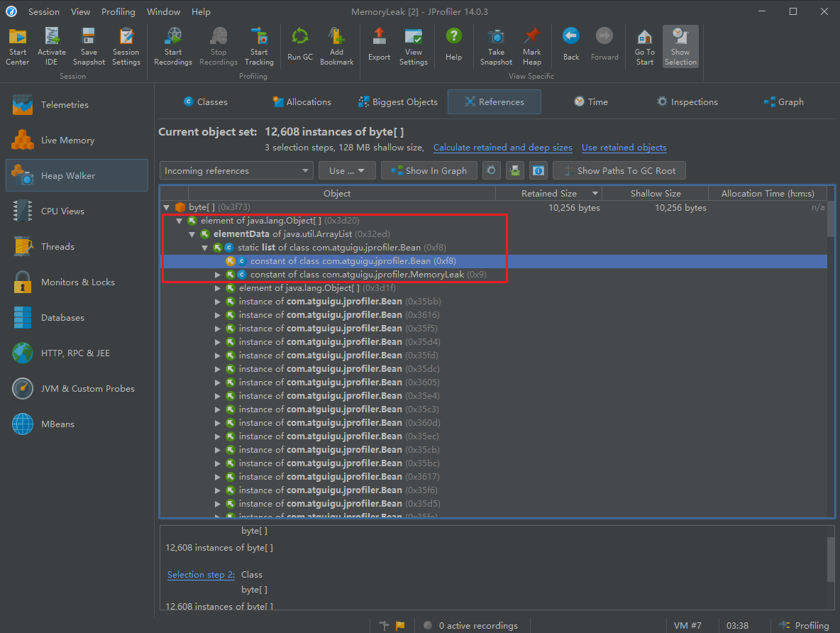Viewport: 840px width, 633px height.
Task: Open the Window menu
Action: click(x=163, y=12)
